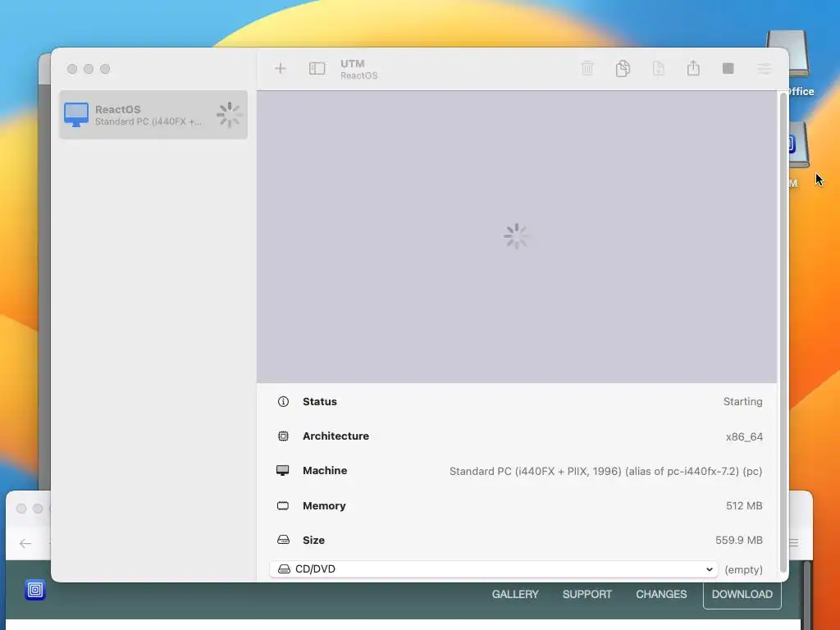Click the Machine display icon
840x630 pixels.
(283, 470)
